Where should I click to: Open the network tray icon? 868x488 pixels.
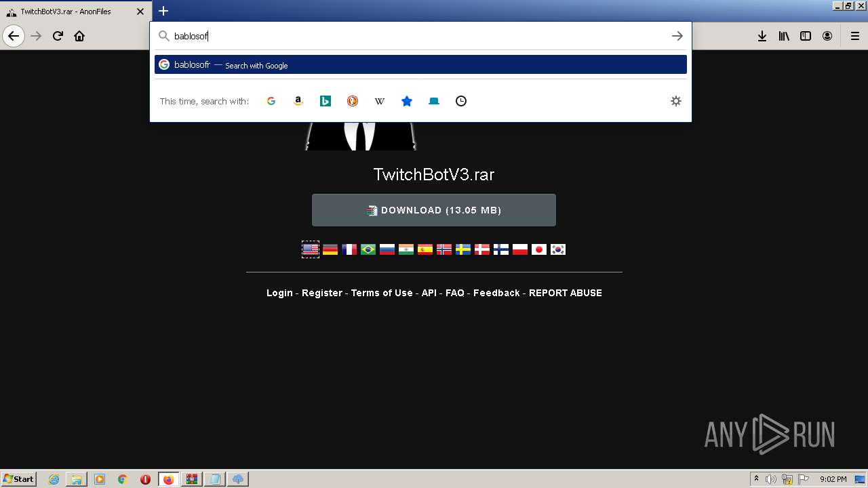tap(787, 479)
